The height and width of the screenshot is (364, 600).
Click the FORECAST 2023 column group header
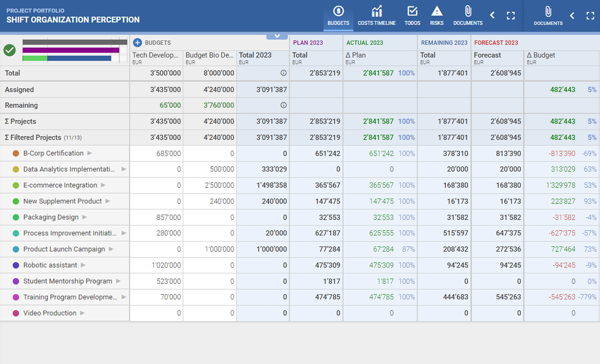pyautogui.click(x=496, y=43)
